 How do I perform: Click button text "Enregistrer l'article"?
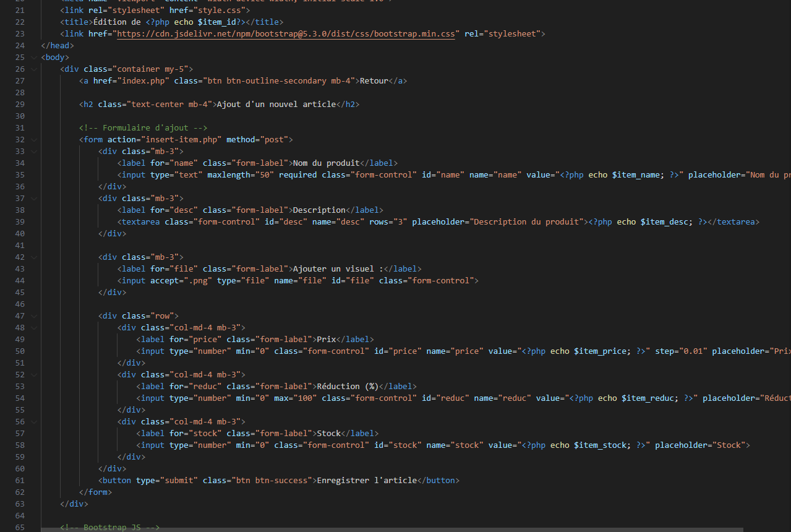click(367, 481)
